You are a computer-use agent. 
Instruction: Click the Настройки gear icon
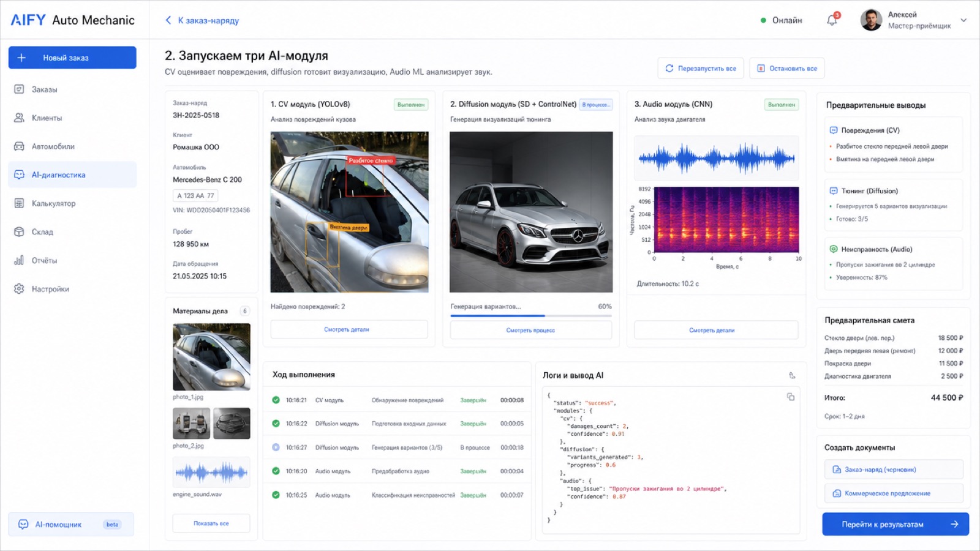click(x=19, y=288)
